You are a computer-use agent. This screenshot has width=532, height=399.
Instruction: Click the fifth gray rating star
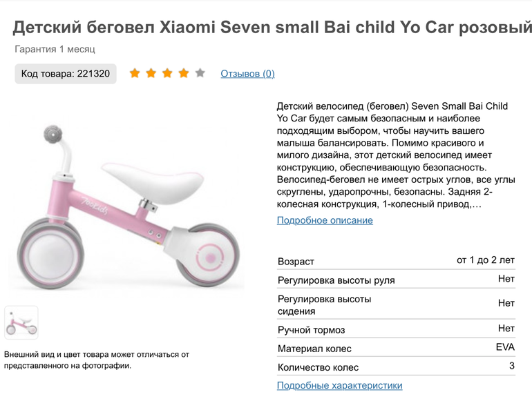(x=200, y=73)
